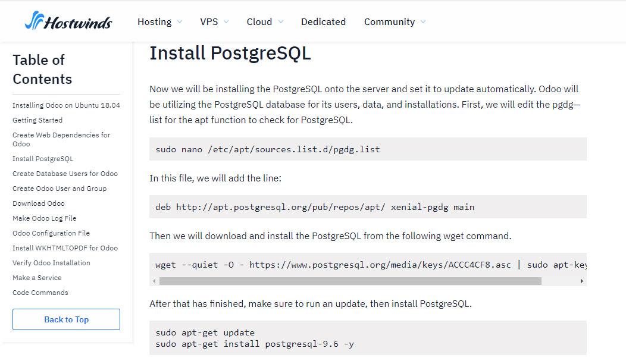Click the Hostwinds logo
The image size is (626, 364).
click(x=68, y=21)
